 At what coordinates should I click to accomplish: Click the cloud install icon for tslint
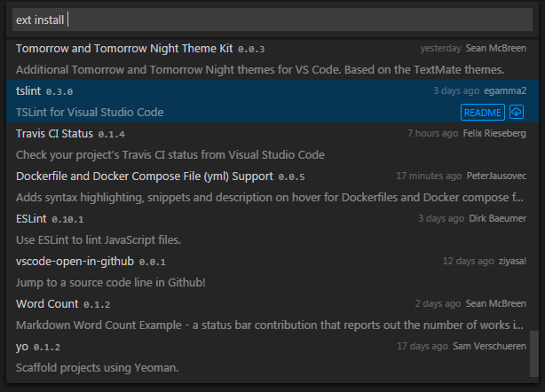(517, 112)
